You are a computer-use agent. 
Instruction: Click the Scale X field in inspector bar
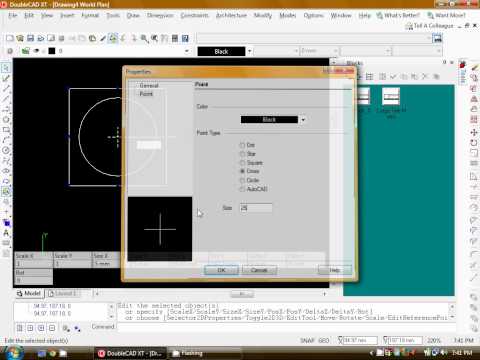pos(33,264)
